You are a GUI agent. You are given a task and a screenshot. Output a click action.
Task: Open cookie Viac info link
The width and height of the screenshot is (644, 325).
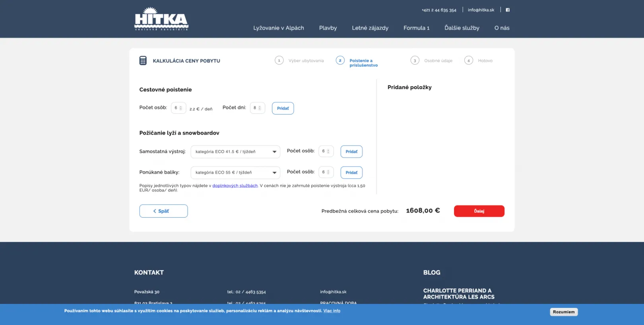click(332, 311)
